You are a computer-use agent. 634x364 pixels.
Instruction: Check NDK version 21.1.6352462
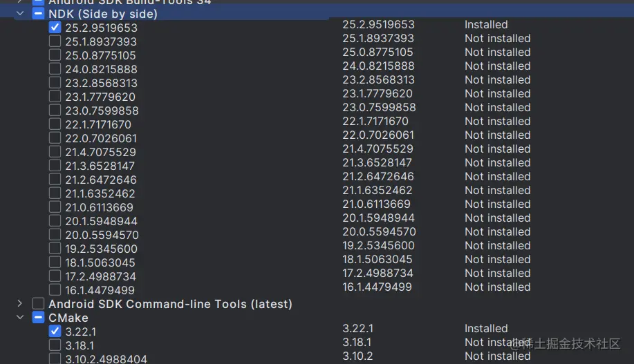click(x=55, y=193)
